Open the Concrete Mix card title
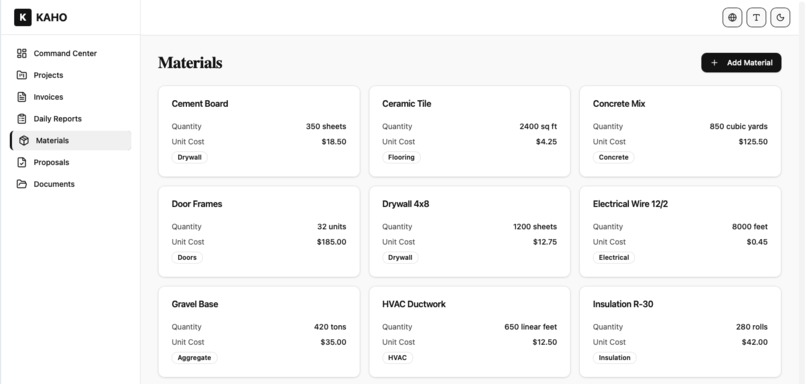Image resolution: width=806 pixels, height=384 pixels. 619,104
